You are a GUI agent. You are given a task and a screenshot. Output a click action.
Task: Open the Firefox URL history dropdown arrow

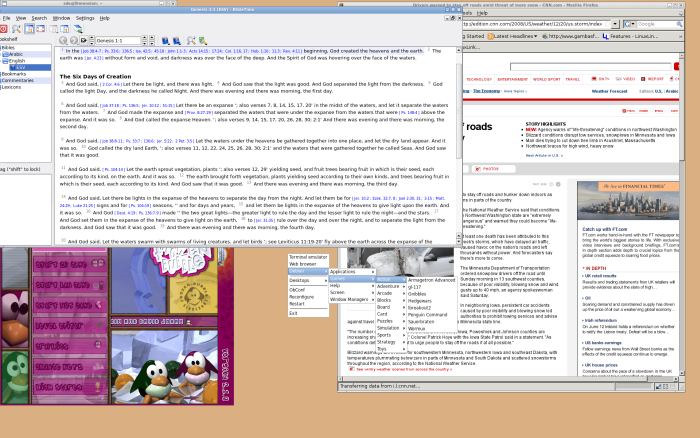coord(615,24)
